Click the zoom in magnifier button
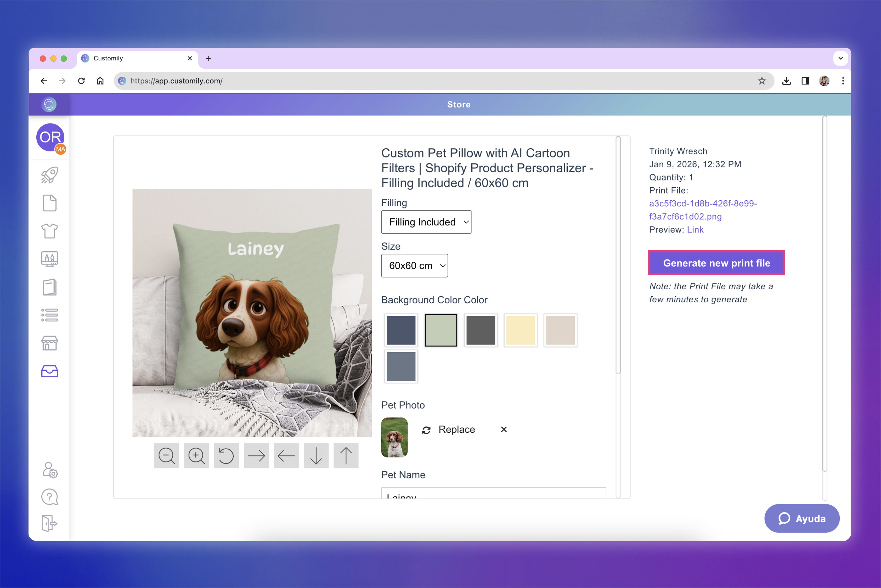 [196, 456]
